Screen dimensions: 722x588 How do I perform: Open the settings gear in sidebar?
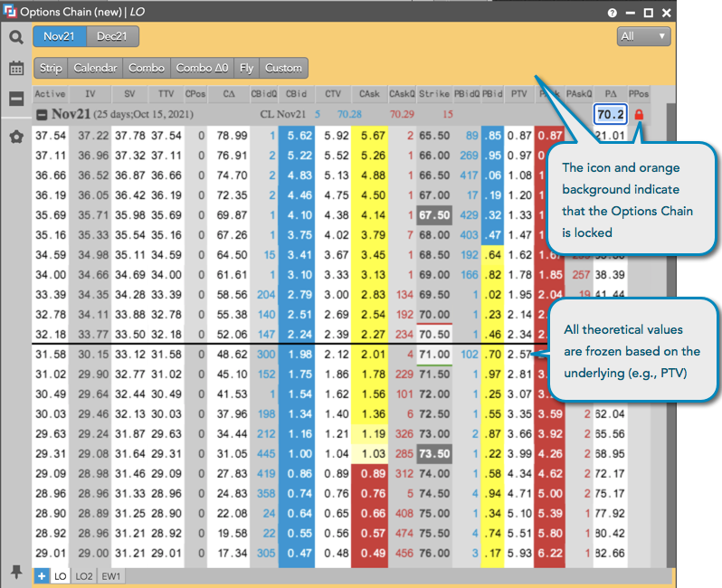[16, 137]
